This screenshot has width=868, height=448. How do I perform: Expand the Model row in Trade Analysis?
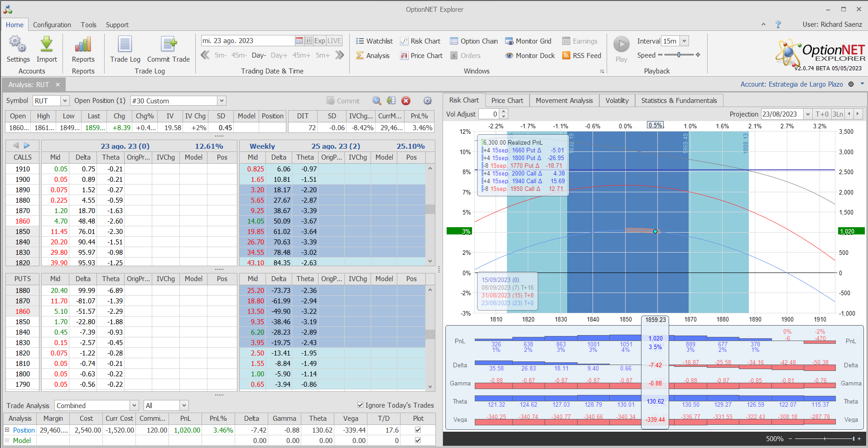[x=7, y=440]
